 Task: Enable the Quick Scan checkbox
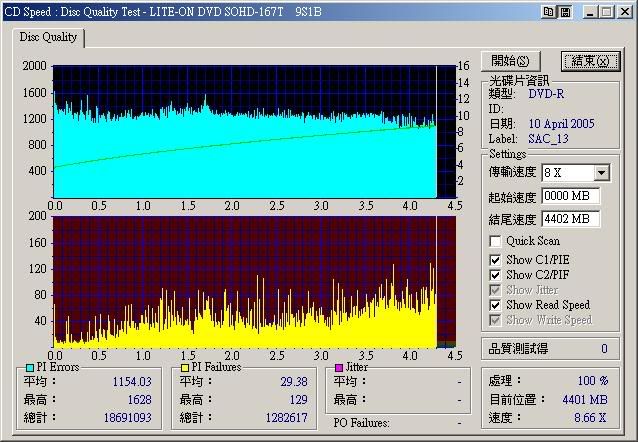(495, 241)
